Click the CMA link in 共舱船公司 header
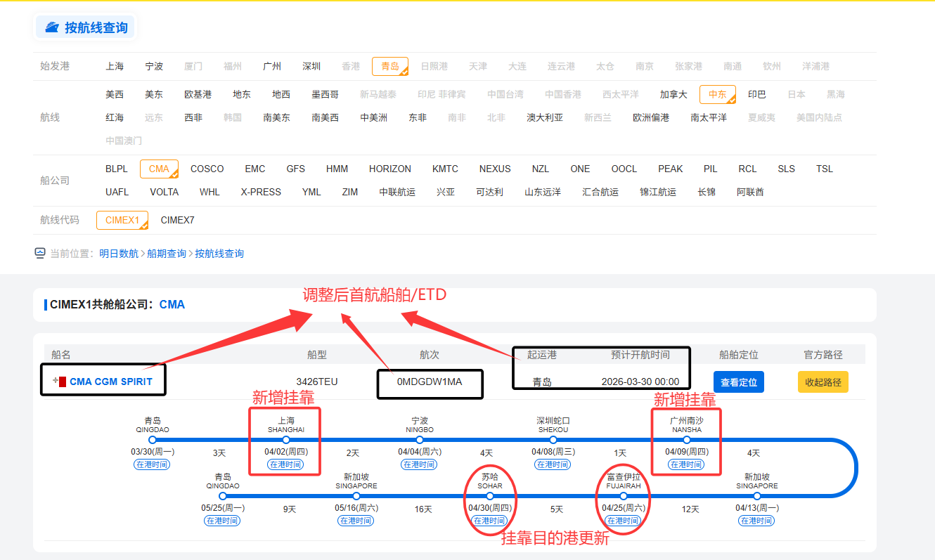This screenshot has height=560, width=935. click(172, 304)
